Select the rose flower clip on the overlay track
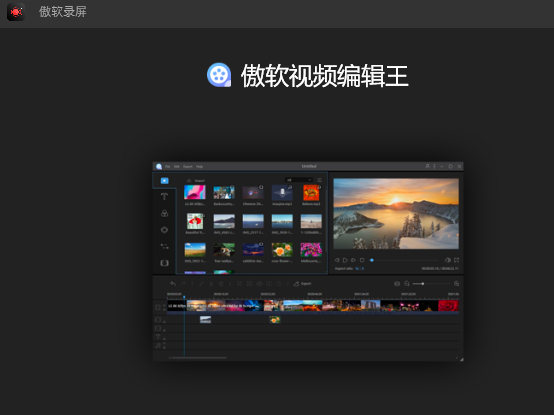The image size is (554, 415). pos(275,320)
